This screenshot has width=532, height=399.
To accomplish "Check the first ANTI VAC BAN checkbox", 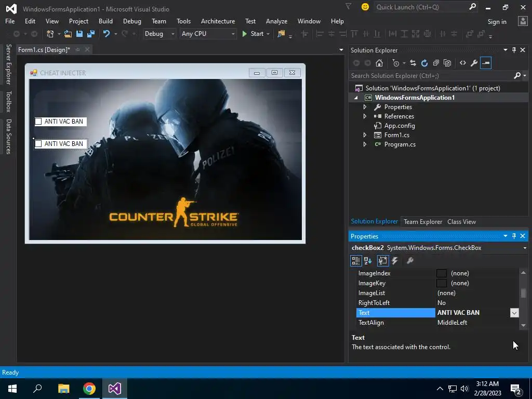I will [38, 122].
